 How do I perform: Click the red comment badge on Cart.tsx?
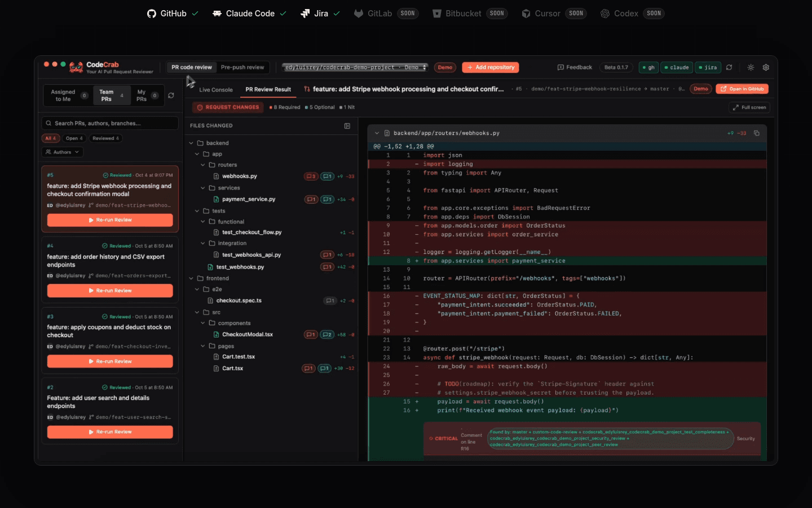tap(308, 369)
